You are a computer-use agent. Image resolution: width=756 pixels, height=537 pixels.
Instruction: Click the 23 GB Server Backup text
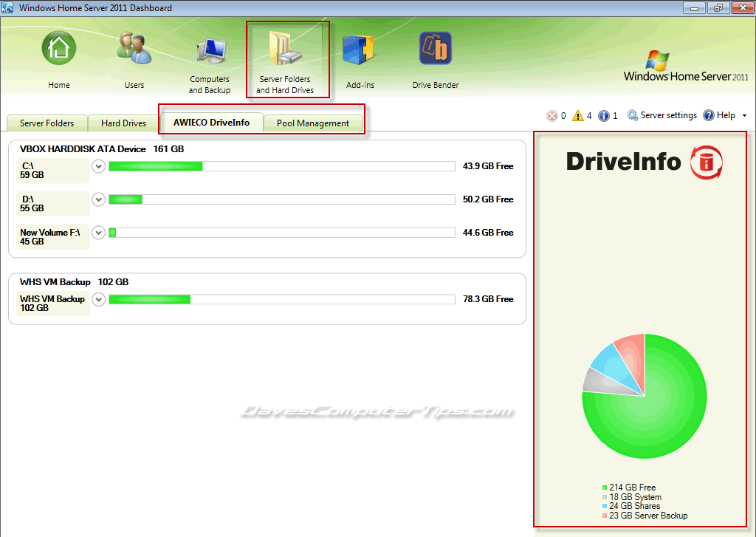tap(648, 516)
